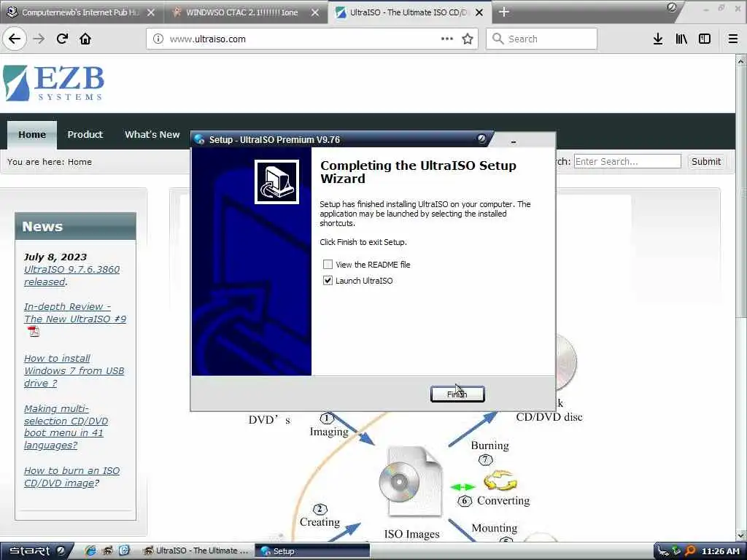Click the Creating label in the diagram

pos(320,522)
